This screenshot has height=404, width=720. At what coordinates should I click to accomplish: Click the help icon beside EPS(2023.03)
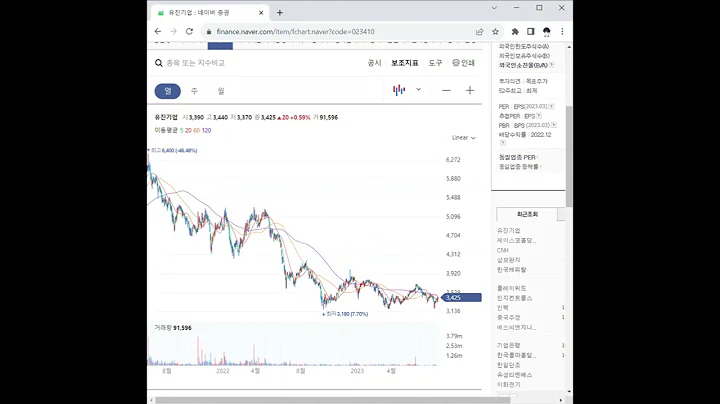coord(551,107)
